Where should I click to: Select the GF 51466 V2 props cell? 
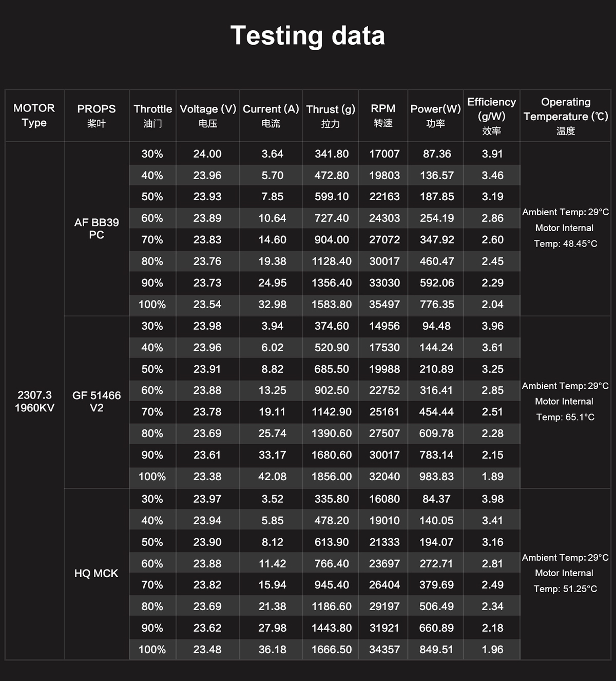[97, 401]
